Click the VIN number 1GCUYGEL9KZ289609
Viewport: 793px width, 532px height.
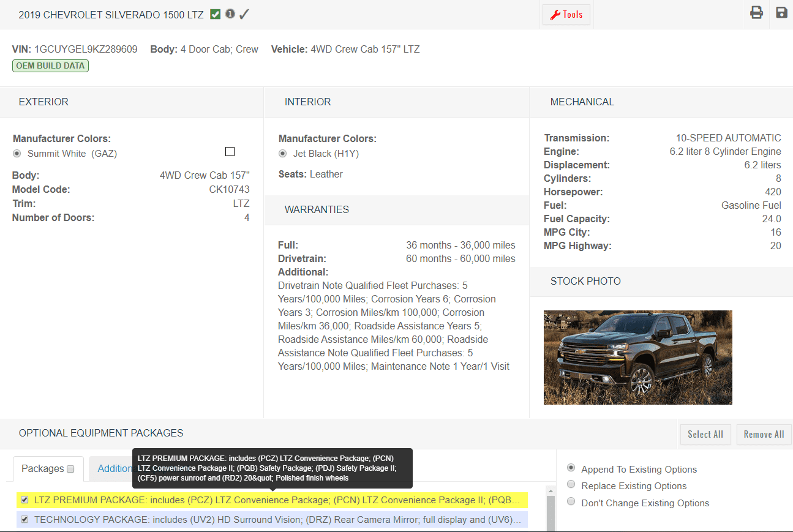[86, 49]
